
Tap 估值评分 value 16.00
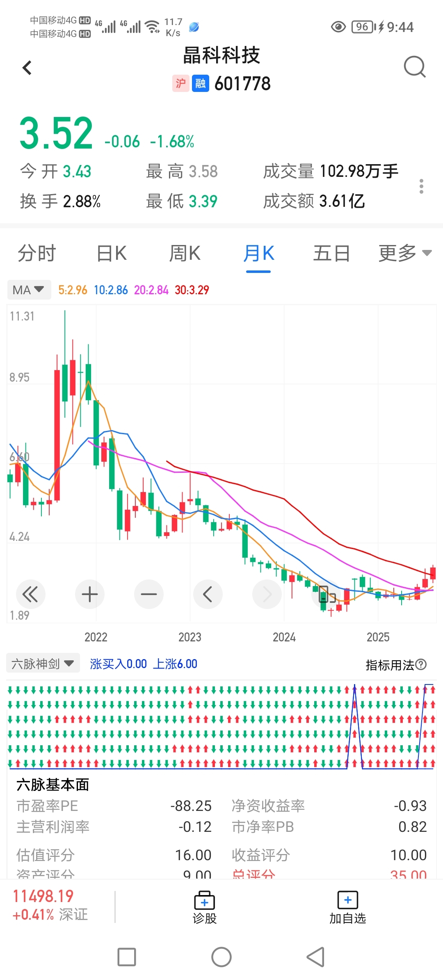pyautogui.click(x=193, y=855)
